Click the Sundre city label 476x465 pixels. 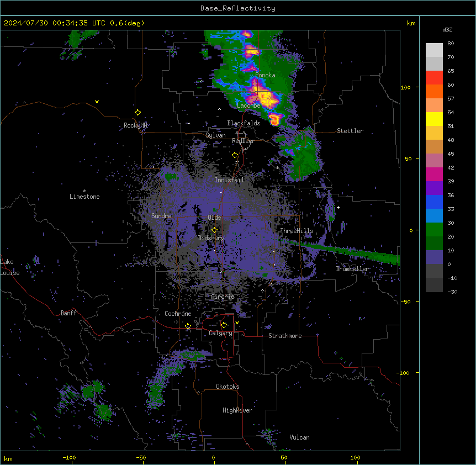click(161, 216)
